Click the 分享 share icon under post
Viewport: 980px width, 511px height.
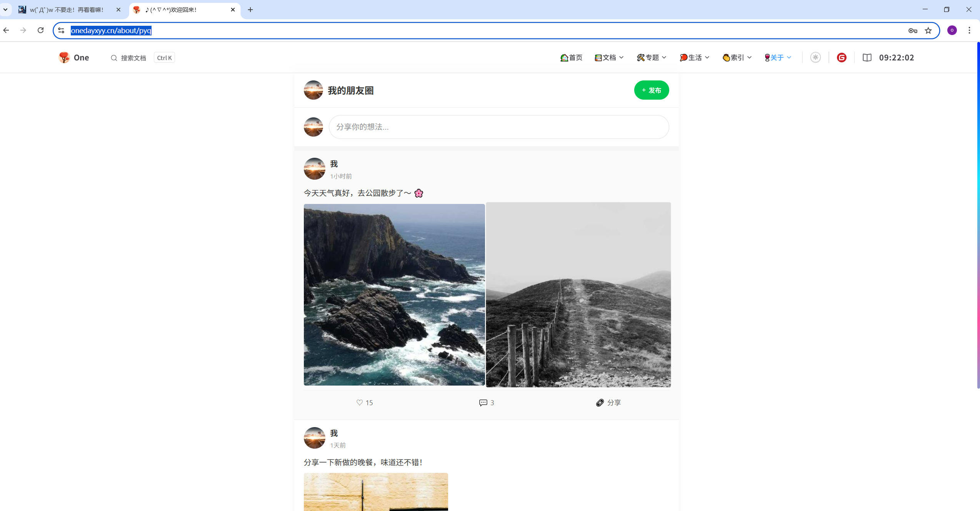click(600, 402)
